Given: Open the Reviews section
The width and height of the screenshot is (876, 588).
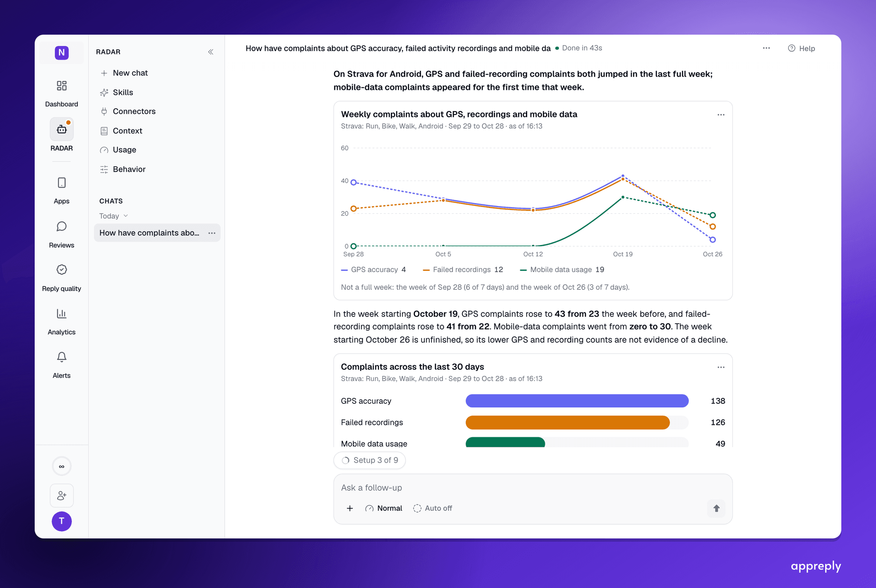Looking at the screenshot, I should pos(61,235).
